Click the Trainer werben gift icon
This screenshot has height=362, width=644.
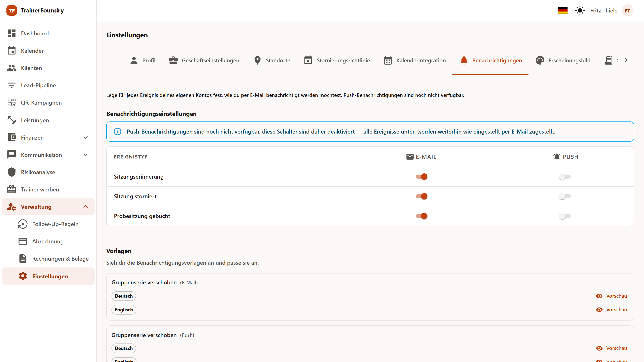tap(11, 189)
